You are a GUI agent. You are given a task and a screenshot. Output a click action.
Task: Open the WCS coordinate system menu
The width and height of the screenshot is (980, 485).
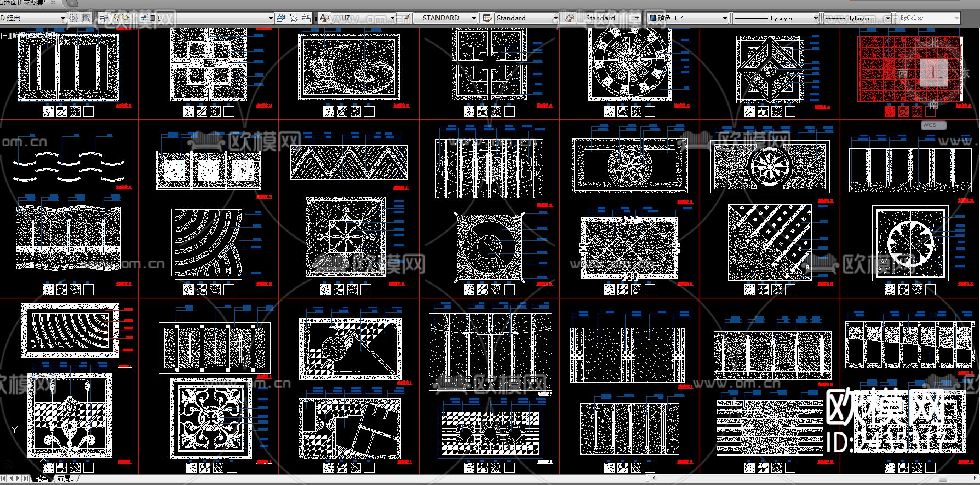(933, 125)
